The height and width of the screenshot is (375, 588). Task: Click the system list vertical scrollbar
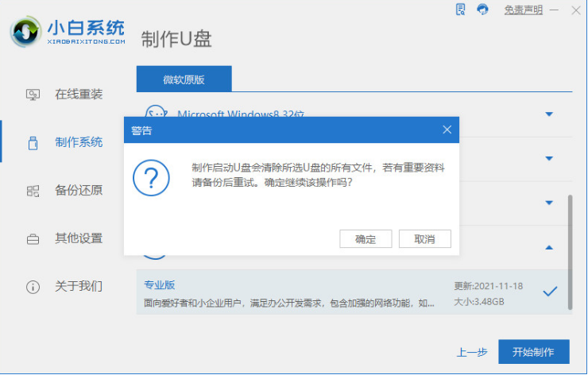[570, 253]
